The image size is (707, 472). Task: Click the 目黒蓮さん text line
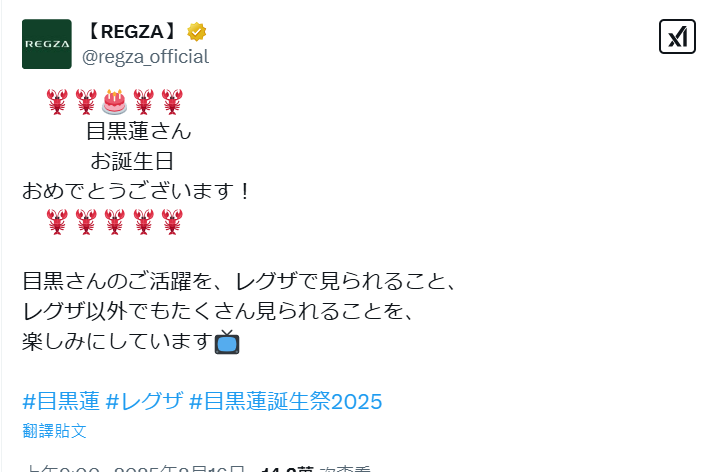pos(138,131)
